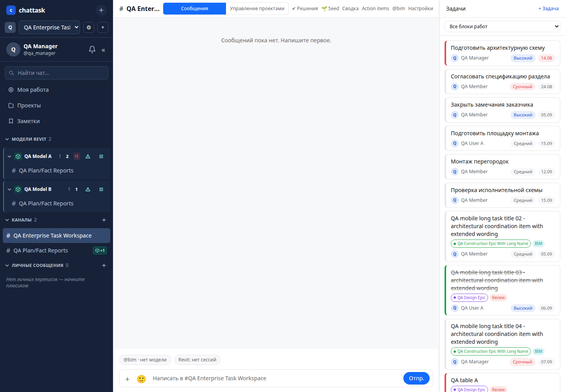The height and width of the screenshot is (392, 565).
Task: Click the message input for QA Enterprise Task Workspace
Action: (x=275, y=378)
